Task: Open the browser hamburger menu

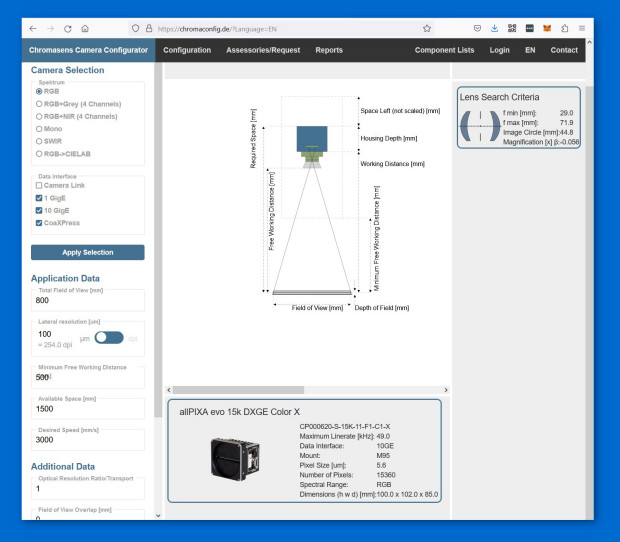Action: click(582, 28)
